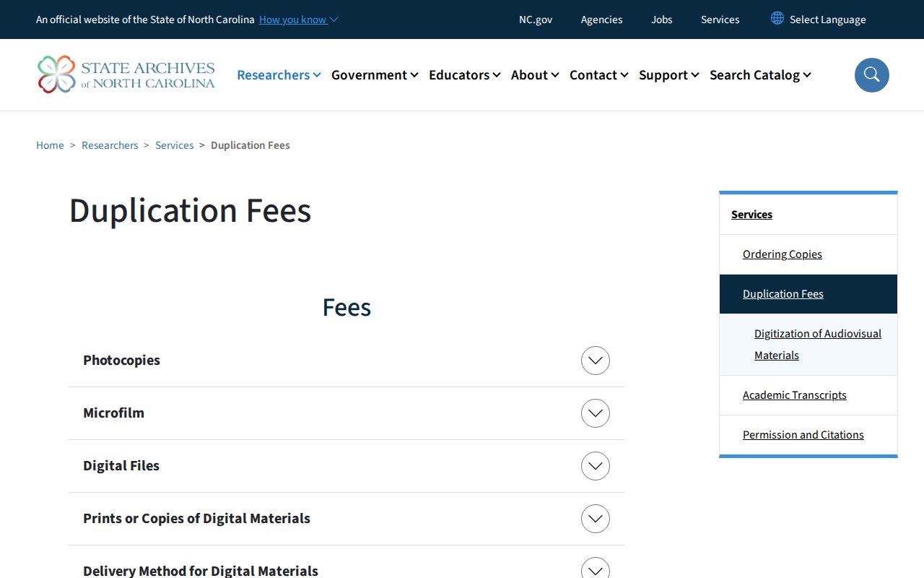Open the Government dropdown menu

coord(375,75)
